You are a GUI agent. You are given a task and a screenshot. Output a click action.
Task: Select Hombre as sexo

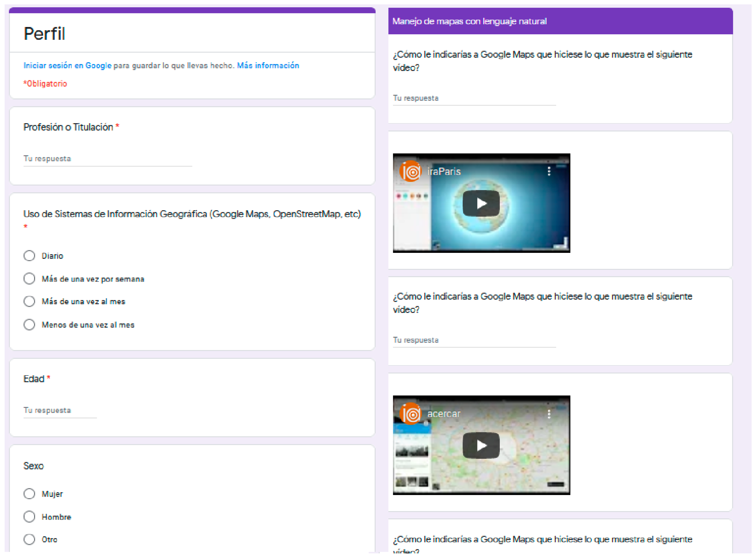click(29, 517)
